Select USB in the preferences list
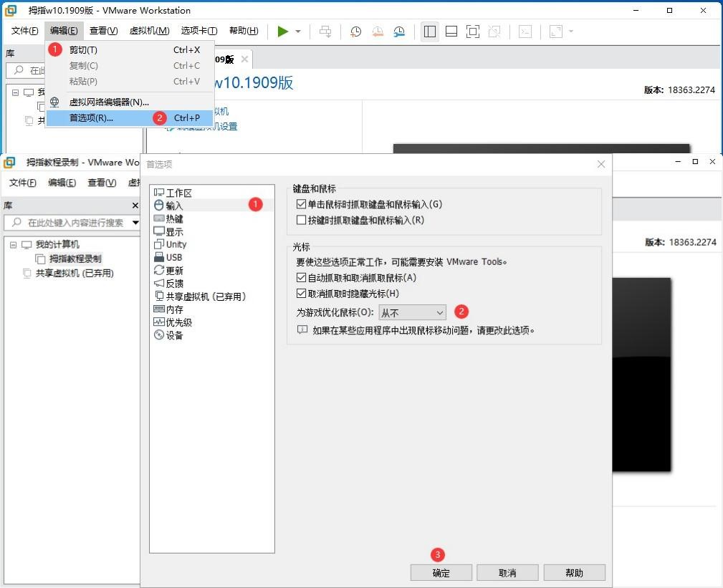The image size is (723, 588). pos(174,257)
